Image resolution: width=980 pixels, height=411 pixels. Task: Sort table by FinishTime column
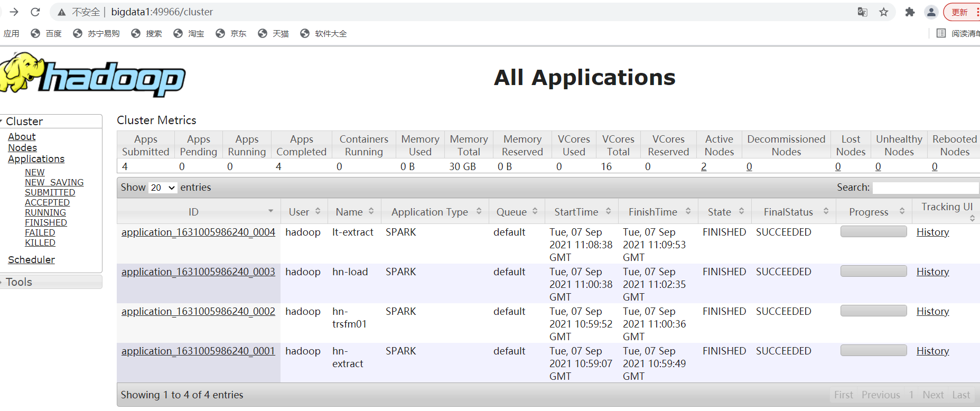tap(659, 212)
